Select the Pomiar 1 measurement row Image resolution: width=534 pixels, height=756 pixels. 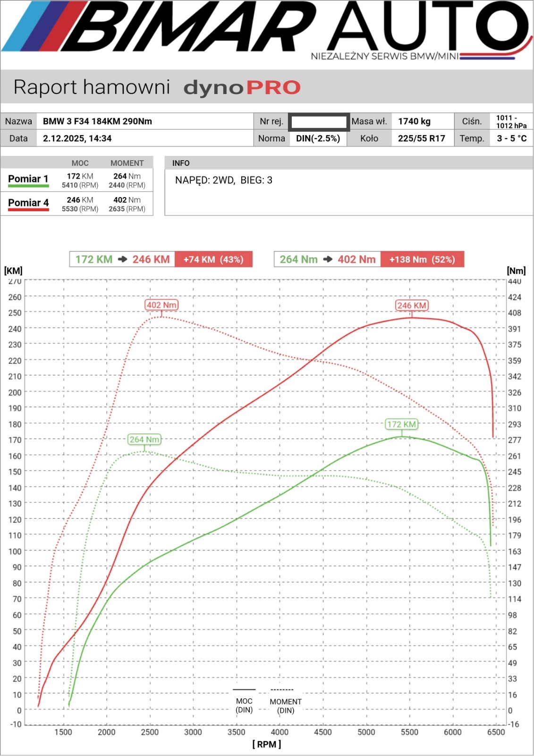pyautogui.click(x=77, y=180)
